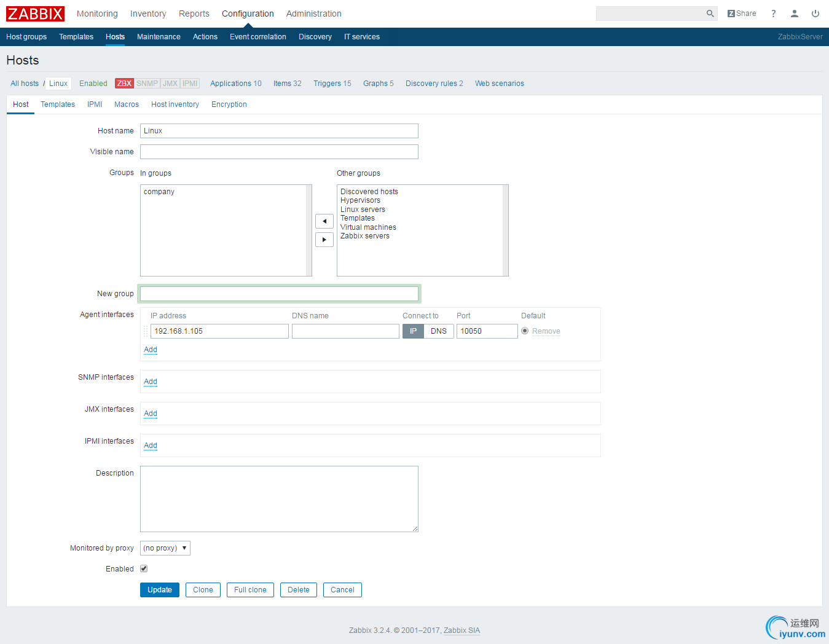Click the Full clone button
The width and height of the screenshot is (829, 644).
point(250,590)
